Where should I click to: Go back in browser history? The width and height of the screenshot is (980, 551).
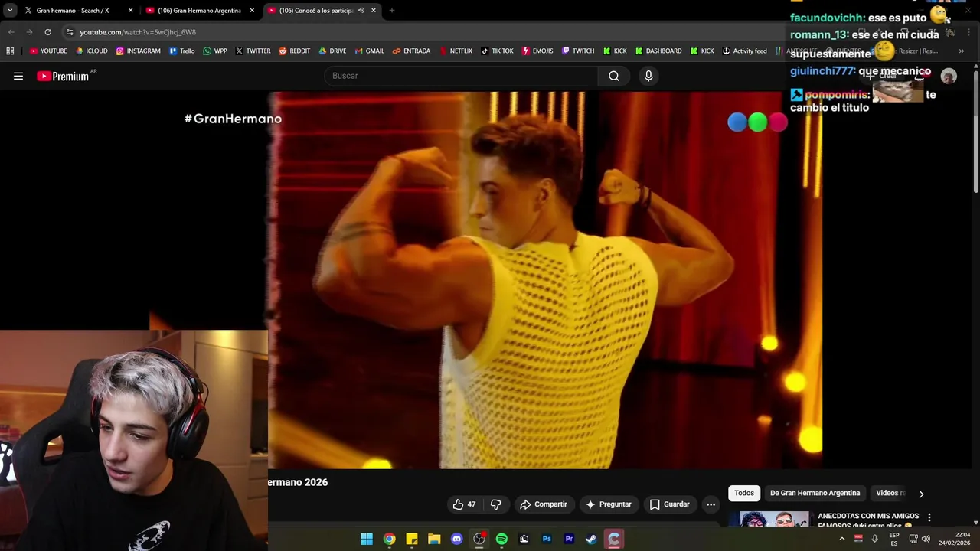[11, 32]
